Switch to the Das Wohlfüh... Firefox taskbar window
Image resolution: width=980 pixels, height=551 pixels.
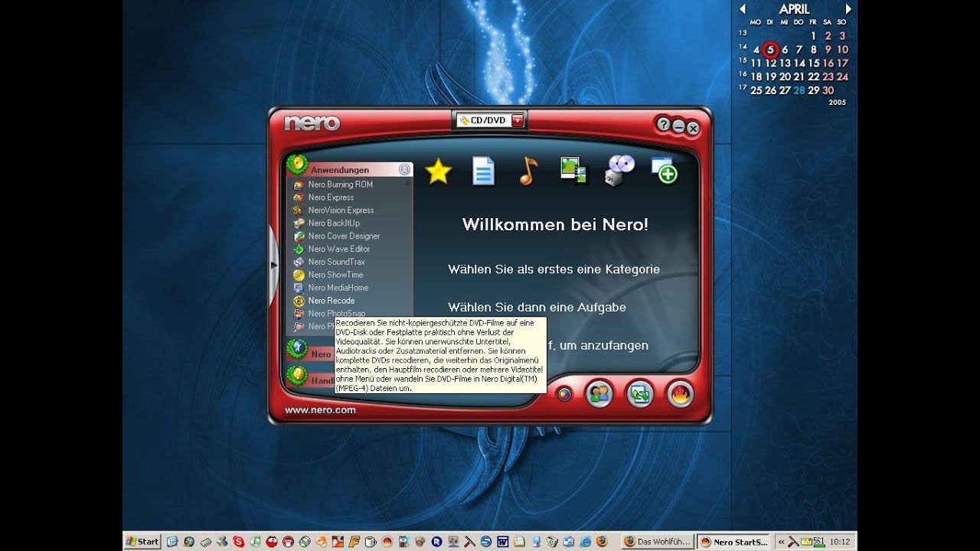(658, 541)
